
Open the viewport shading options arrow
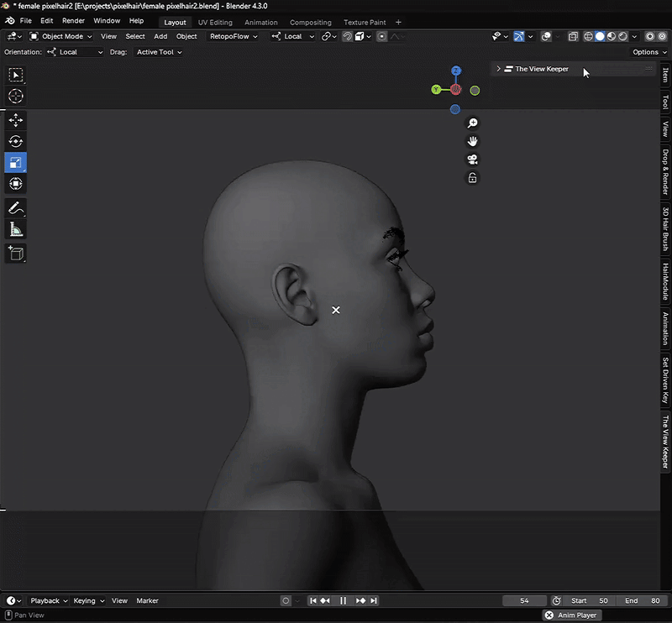coord(634,36)
